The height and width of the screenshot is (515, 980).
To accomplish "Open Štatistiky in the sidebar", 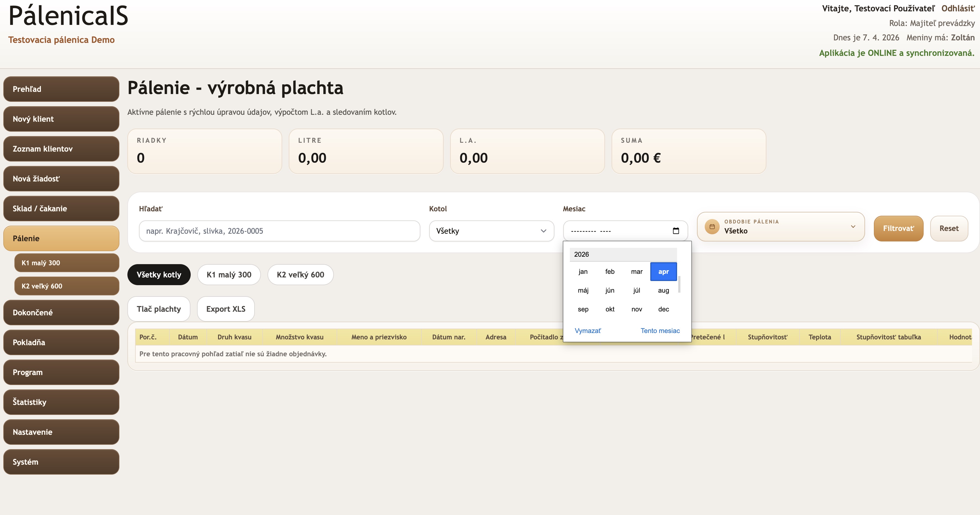I will (x=61, y=402).
